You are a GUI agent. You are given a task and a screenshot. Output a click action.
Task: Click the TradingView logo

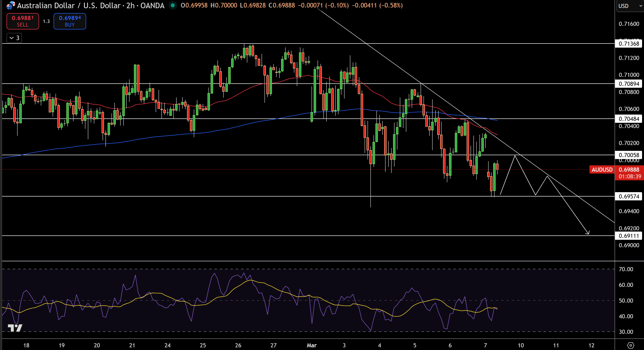[15, 328]
